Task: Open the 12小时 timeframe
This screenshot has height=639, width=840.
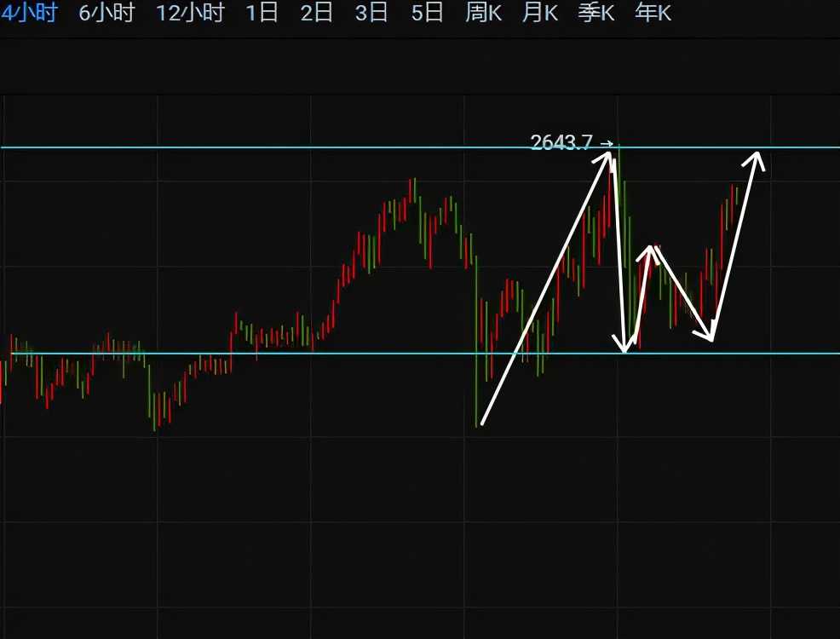Action: pos(190,14)
